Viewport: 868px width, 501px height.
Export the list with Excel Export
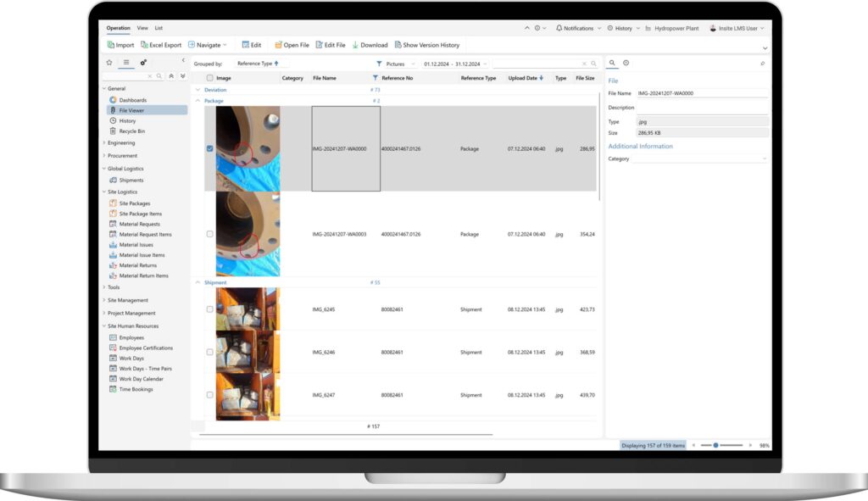point(160,45)
